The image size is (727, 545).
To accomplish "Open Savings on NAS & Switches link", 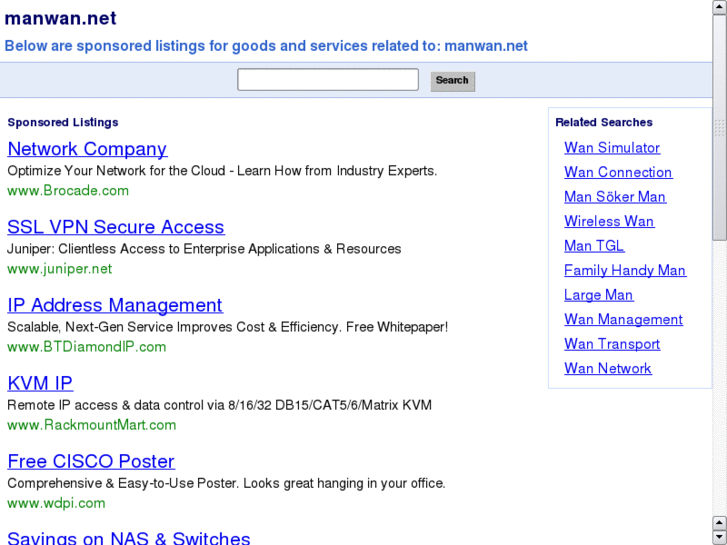I will (x=129, y=538).
